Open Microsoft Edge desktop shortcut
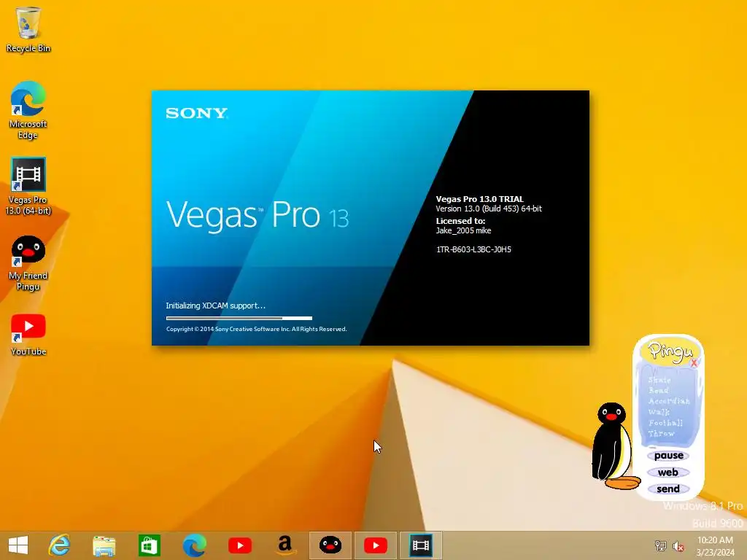 tap(28, 109)
